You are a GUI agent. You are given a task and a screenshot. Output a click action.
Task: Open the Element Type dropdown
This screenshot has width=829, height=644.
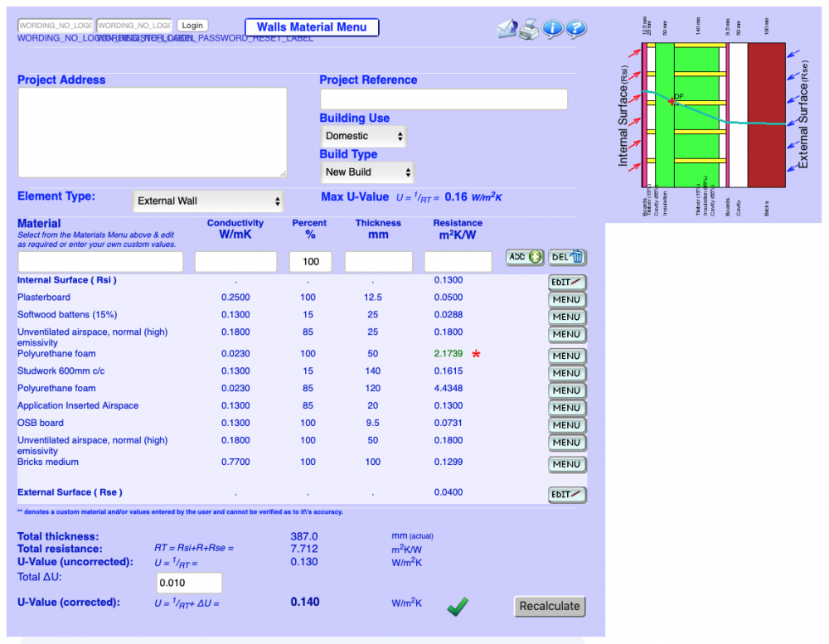click(208, 201)
